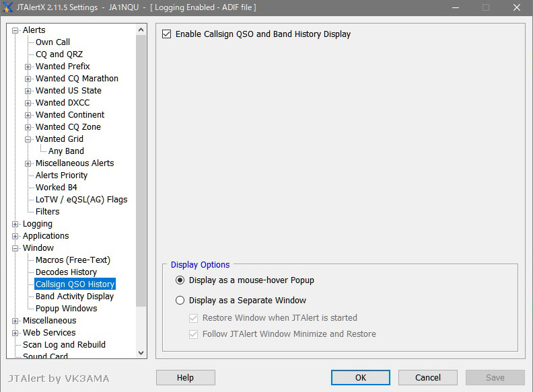Open Worked B4 settings

pos(55,188)
